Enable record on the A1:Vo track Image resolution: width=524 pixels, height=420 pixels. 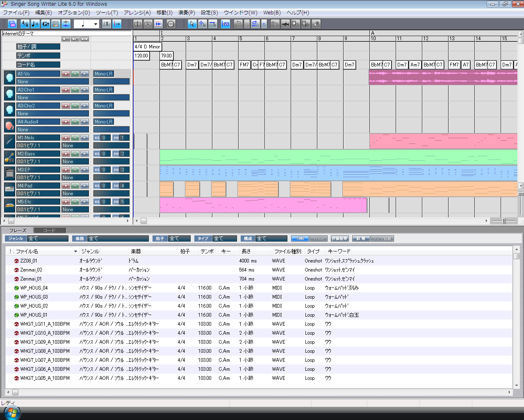coord(66,73)
